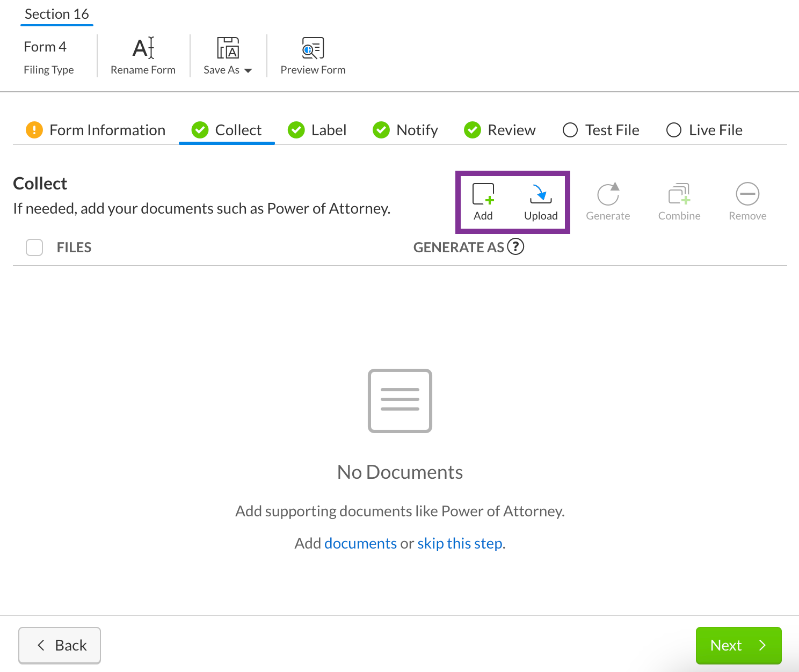Open the Generate As help icon

pyautogui.click(x=515, y=247)
